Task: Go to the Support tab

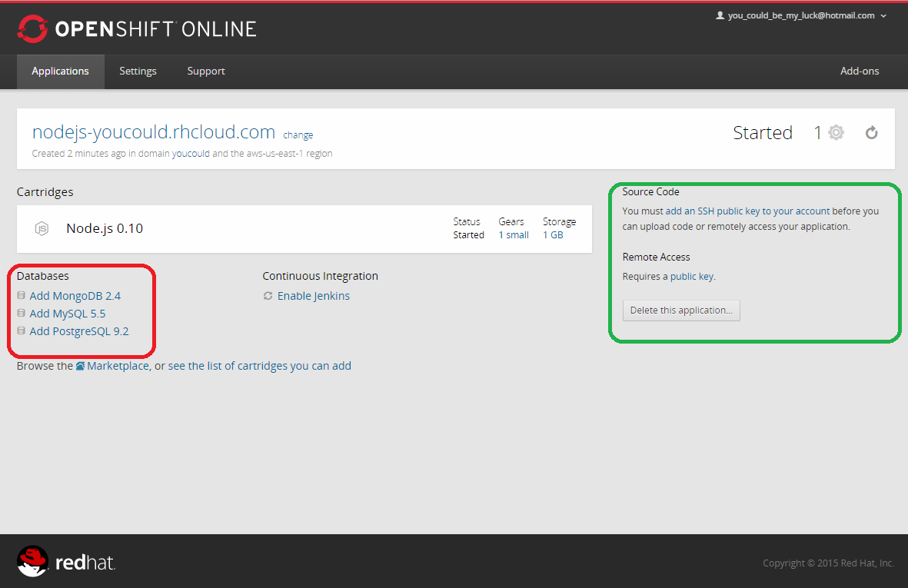Action: [x=205, y=71]
